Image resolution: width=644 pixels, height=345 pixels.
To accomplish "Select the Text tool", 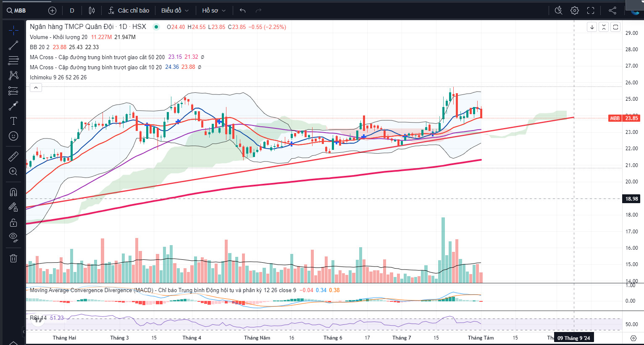I will click(13, 121).
